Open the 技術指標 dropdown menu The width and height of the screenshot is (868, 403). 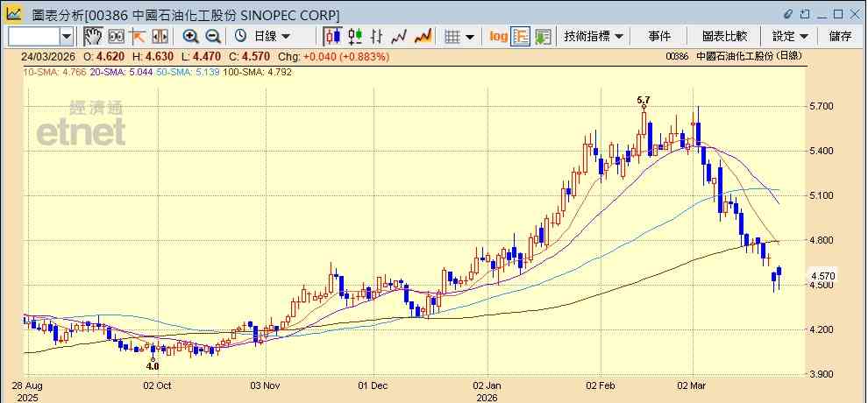594,37
